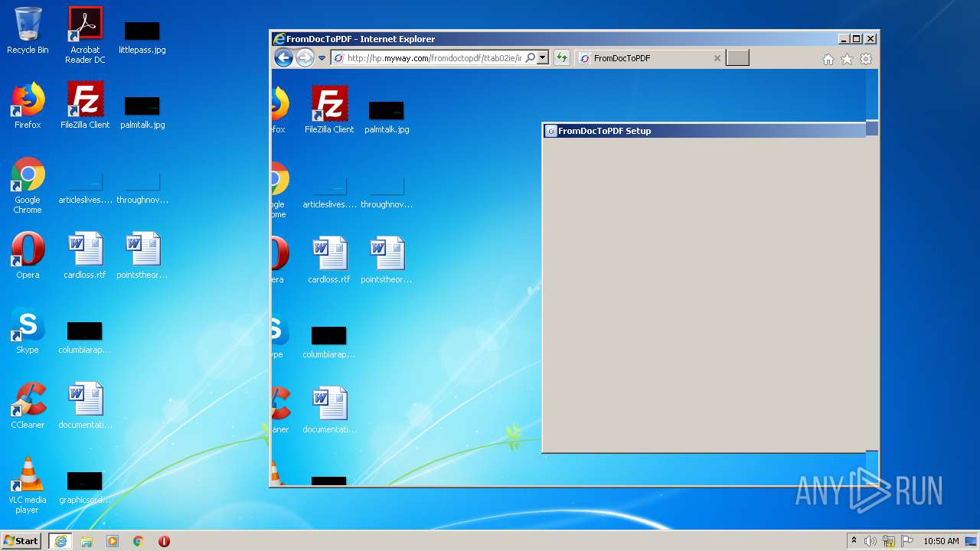The image size is (980, 551).
Task: Select the throughnov file on desktop
Action: point(142,189)
